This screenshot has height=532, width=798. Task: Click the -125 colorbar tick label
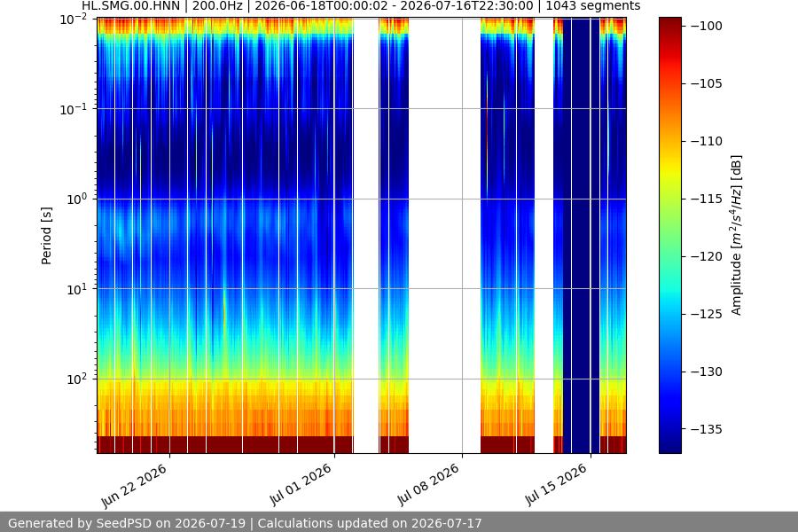(x=707, y=314)
